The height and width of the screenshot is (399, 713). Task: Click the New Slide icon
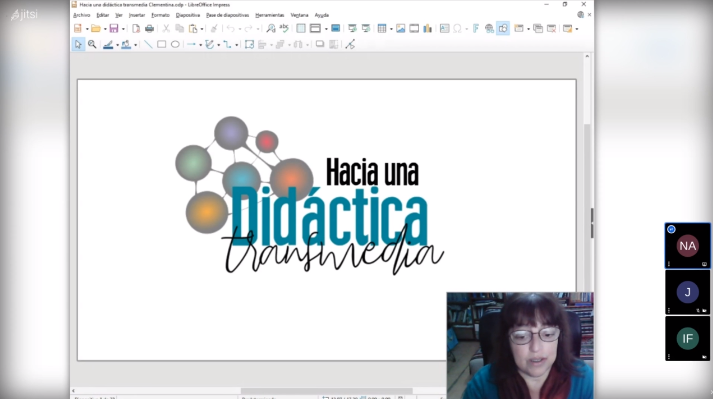point(519,29)
